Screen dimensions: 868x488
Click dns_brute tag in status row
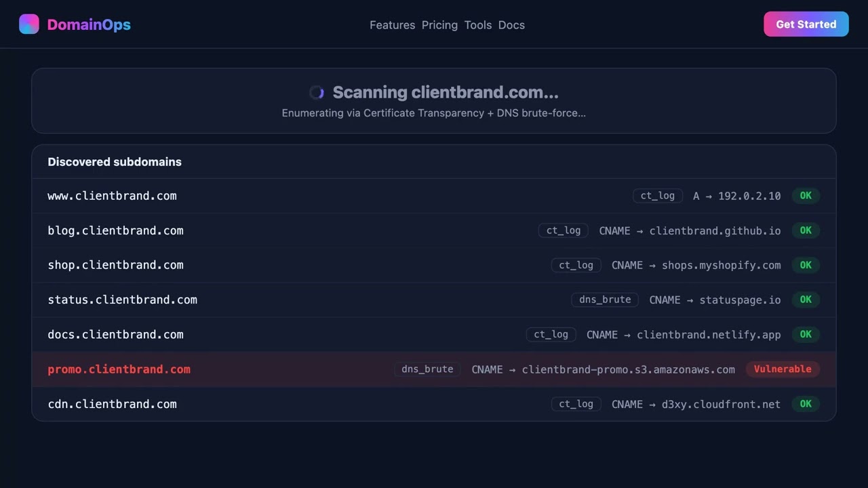pyautogui.click(x=605, y=300)
